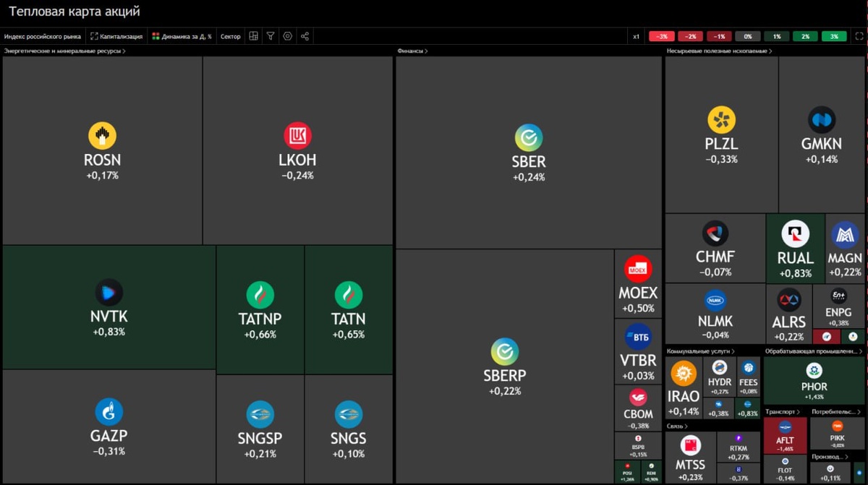Select the −1% legend color swatch

719,36
